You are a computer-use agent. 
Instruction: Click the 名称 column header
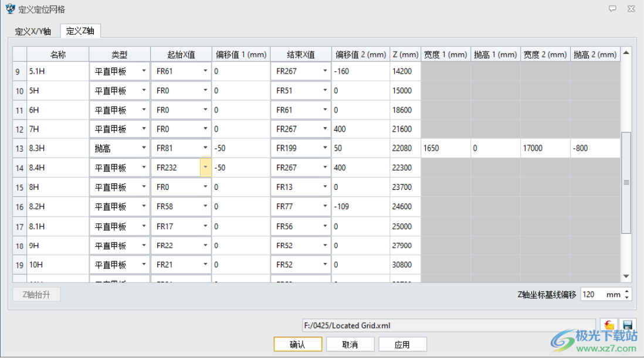click(x=58, y=54)
